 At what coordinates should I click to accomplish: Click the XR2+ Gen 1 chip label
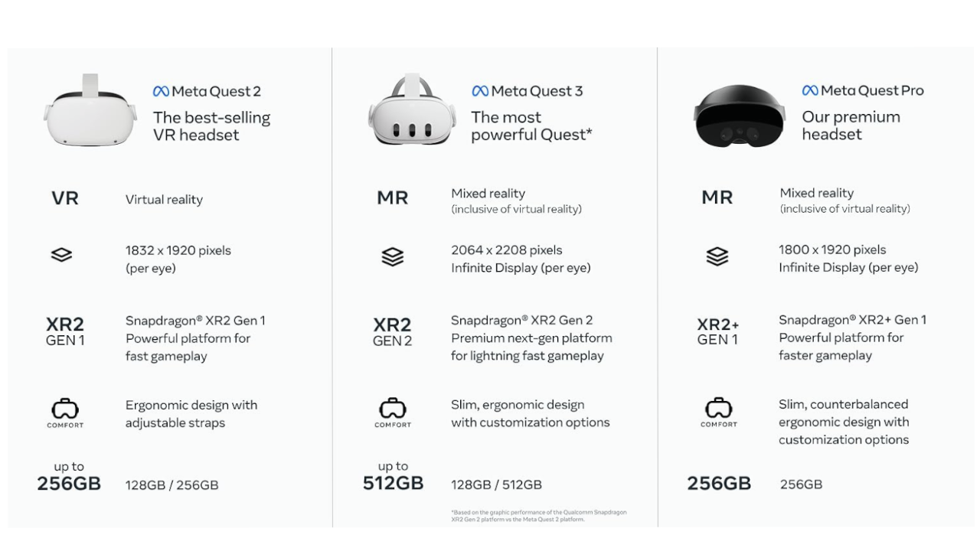pos(718,331)
